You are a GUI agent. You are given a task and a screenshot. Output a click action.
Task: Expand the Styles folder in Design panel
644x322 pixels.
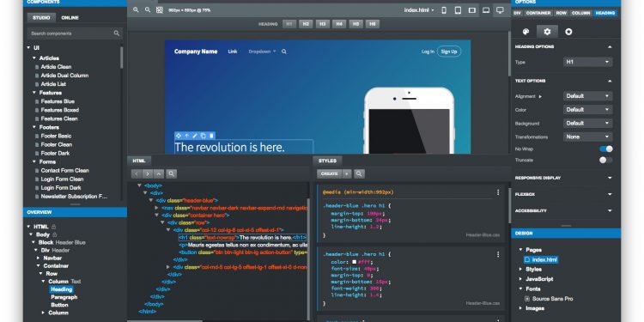click(x=521, y=270)
